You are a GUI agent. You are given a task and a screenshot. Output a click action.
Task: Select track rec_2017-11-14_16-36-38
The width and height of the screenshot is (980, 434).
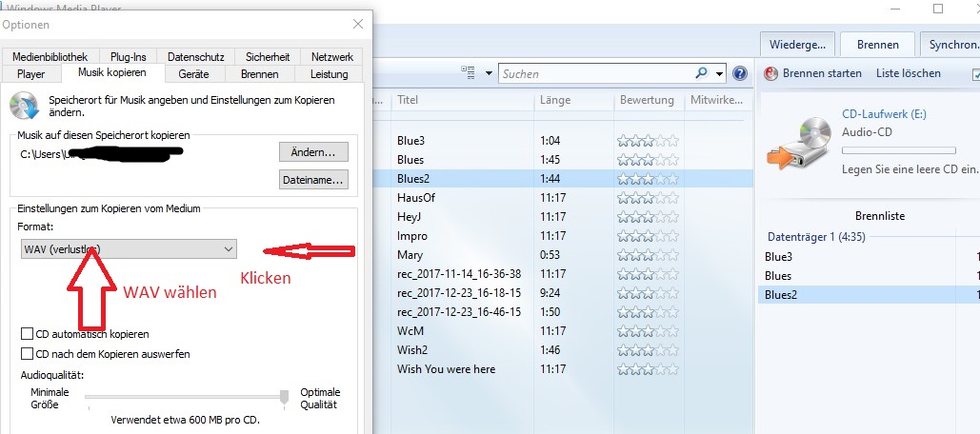[459, 274]
